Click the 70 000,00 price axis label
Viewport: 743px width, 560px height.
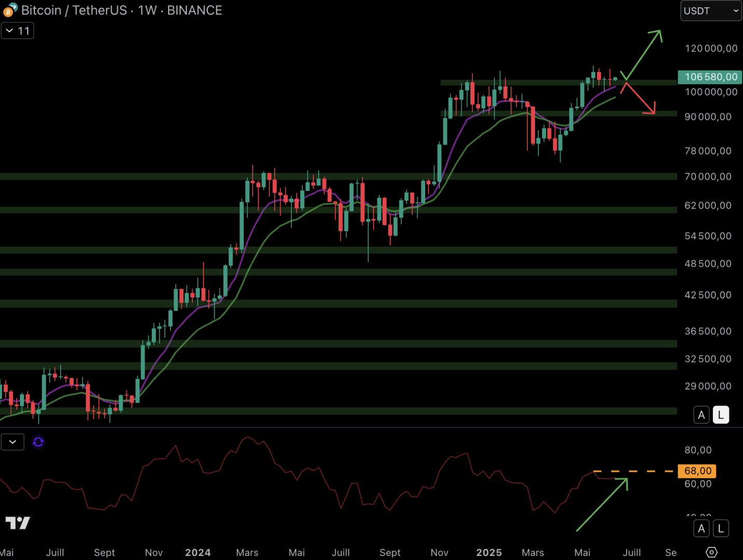708,176
